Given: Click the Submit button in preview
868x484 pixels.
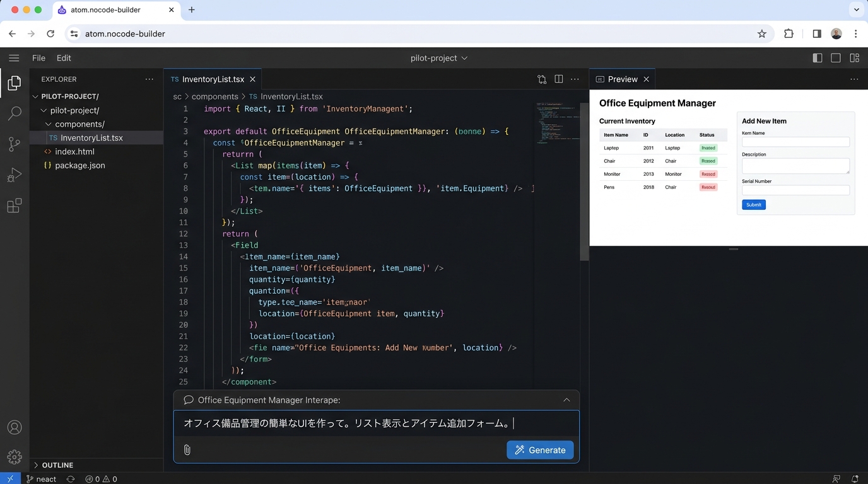Looking at the screenshot, I should coord(753,205).
